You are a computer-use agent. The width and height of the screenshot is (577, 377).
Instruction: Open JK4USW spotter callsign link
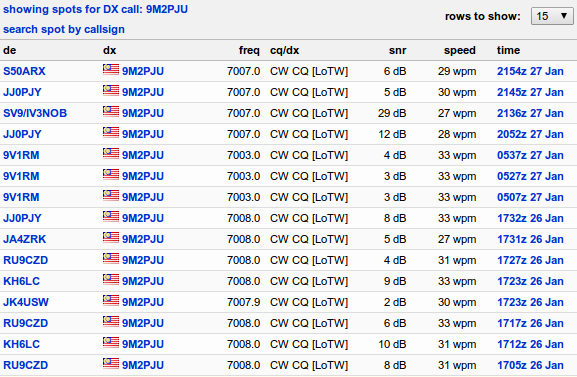tap(26, 302)
